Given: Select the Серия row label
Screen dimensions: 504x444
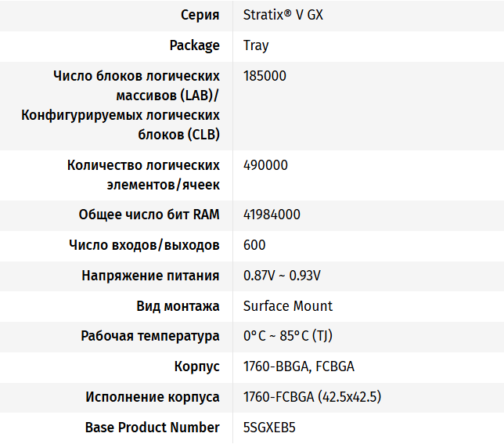Looking at the screenshot, I should point(200,15).
